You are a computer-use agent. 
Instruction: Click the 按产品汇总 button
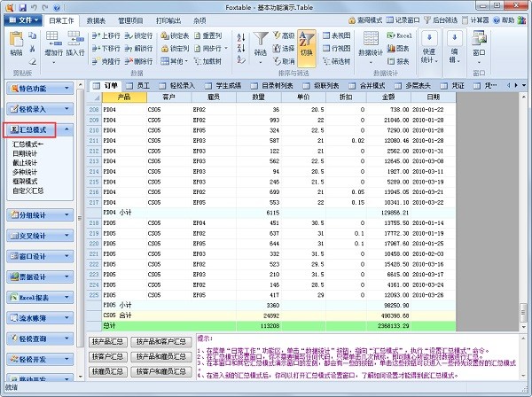click(109, 341)
